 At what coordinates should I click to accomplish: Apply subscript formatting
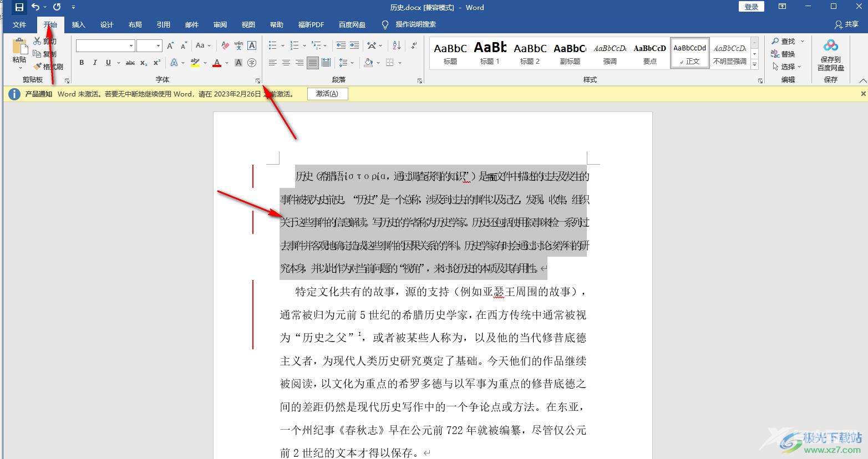[x=144, y=63]
